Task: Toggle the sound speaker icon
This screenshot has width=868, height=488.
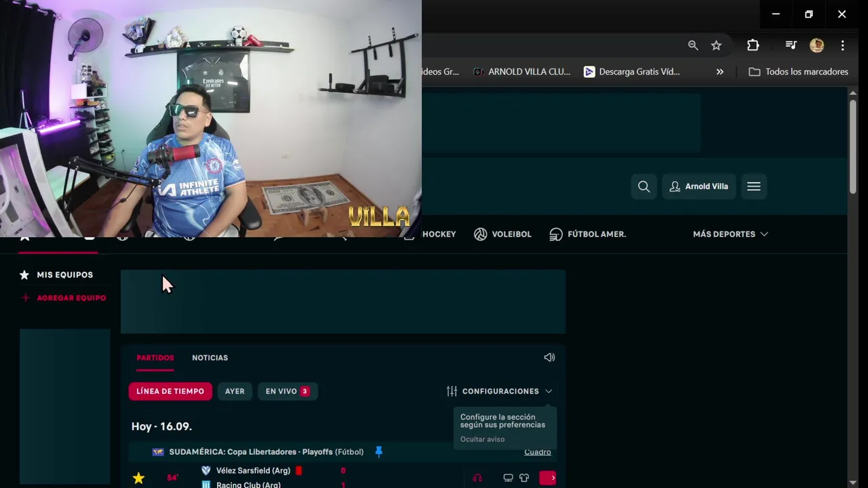Action: (x=549, y=357)
